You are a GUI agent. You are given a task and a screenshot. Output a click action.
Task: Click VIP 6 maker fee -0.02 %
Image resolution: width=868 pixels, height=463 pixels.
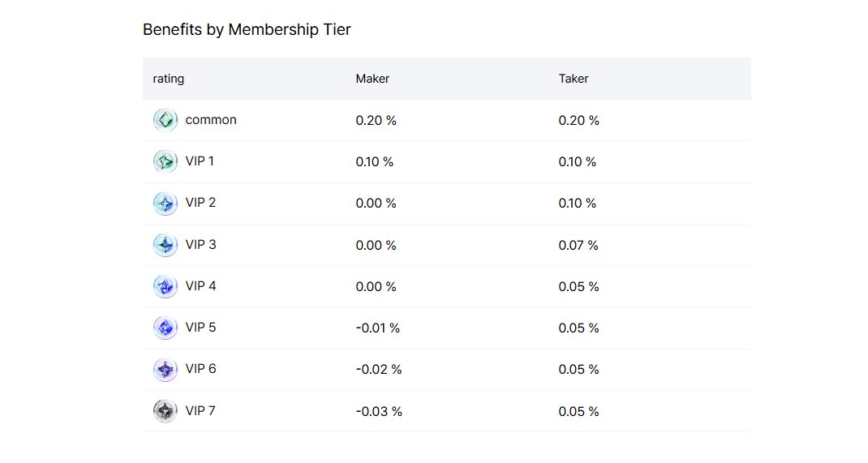pos(379,370)
